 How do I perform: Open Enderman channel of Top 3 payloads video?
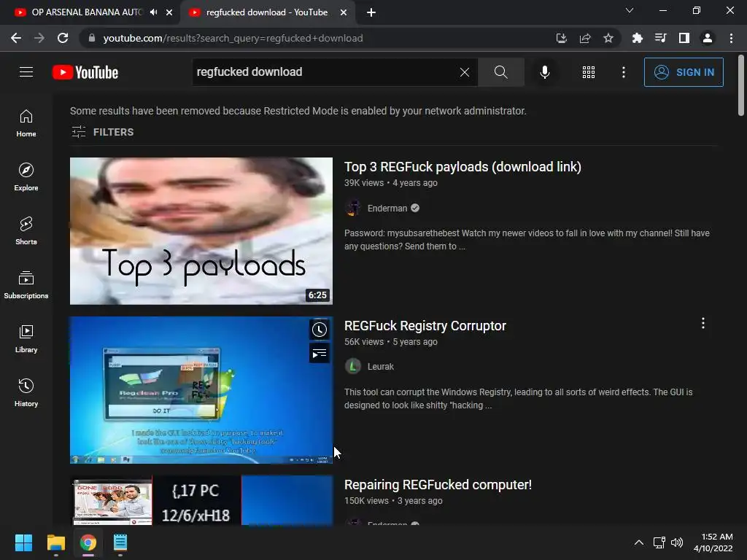pyautogui.click(x=387, y=208)
